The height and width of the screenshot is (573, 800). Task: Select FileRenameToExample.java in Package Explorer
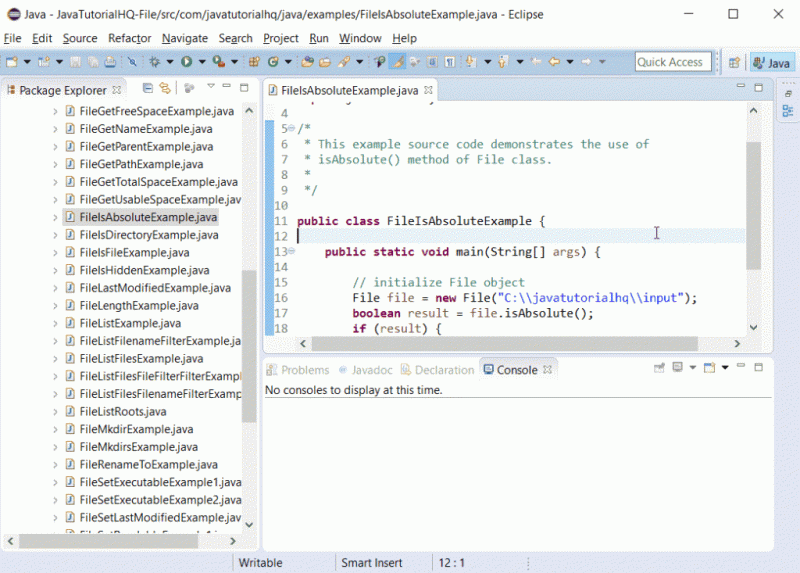click(x=148, y=465)
